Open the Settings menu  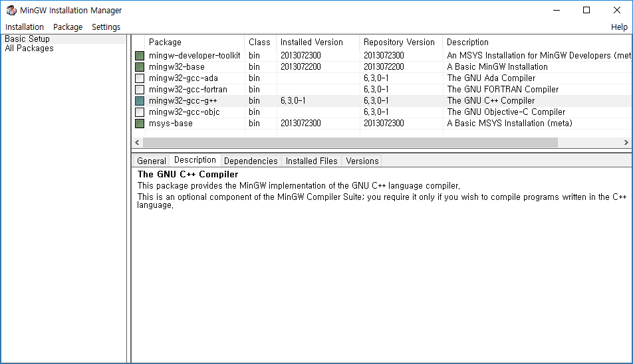tap(106, 27)
